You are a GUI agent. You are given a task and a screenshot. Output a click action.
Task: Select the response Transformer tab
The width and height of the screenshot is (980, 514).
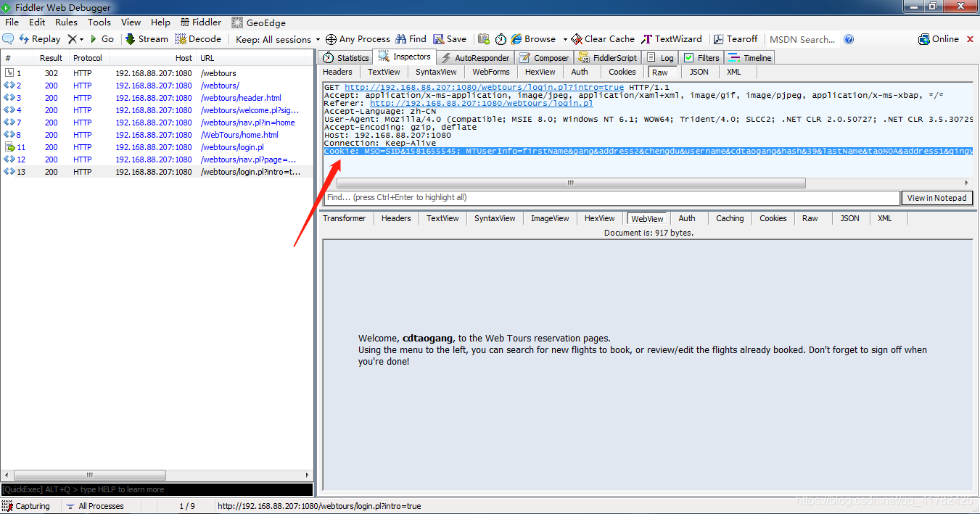point(345,218)
